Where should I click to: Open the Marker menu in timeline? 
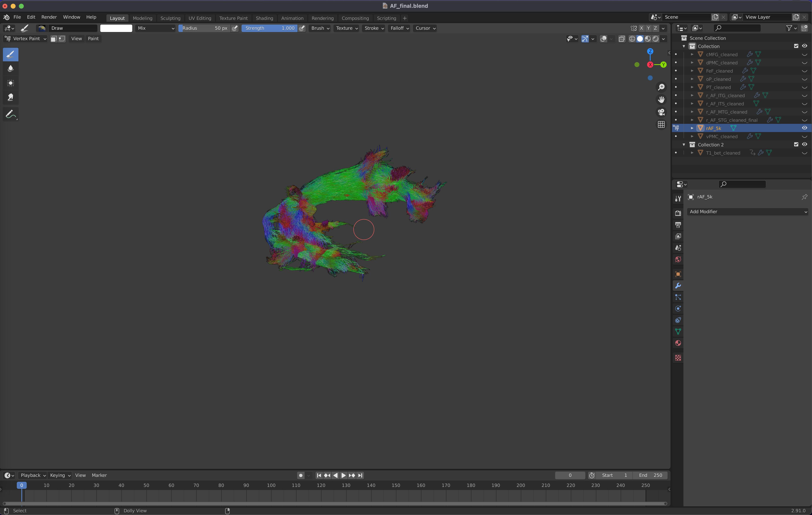99,475
